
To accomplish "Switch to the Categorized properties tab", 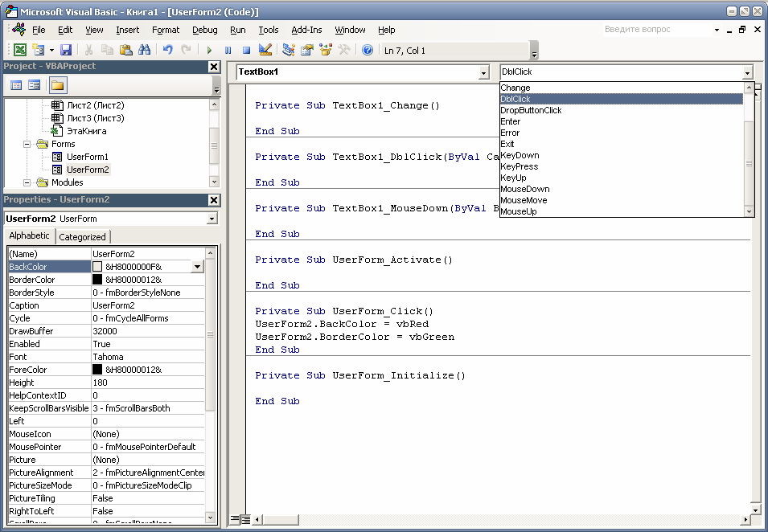I will tap(82, 237).
